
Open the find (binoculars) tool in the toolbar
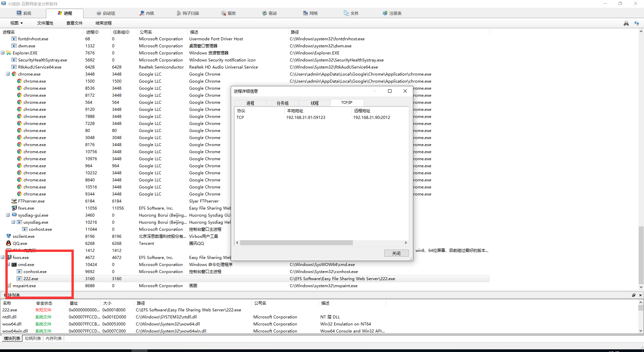[x=626, y=23]
